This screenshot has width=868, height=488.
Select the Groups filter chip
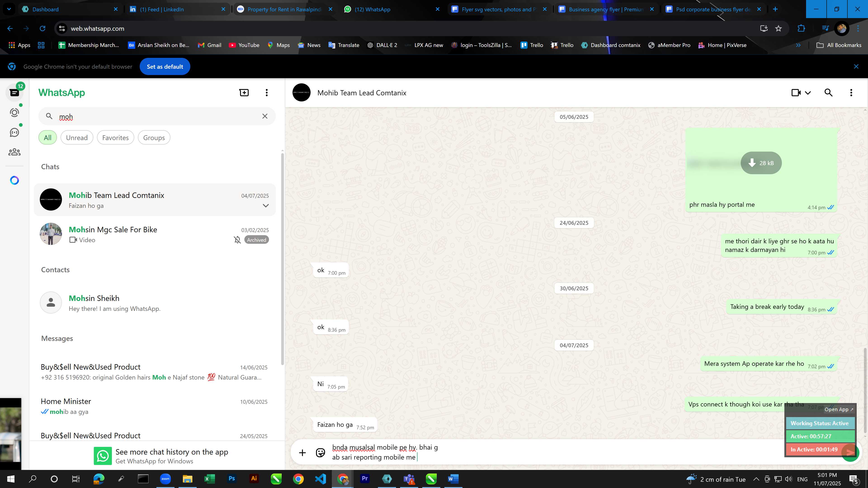coord(154,137)
